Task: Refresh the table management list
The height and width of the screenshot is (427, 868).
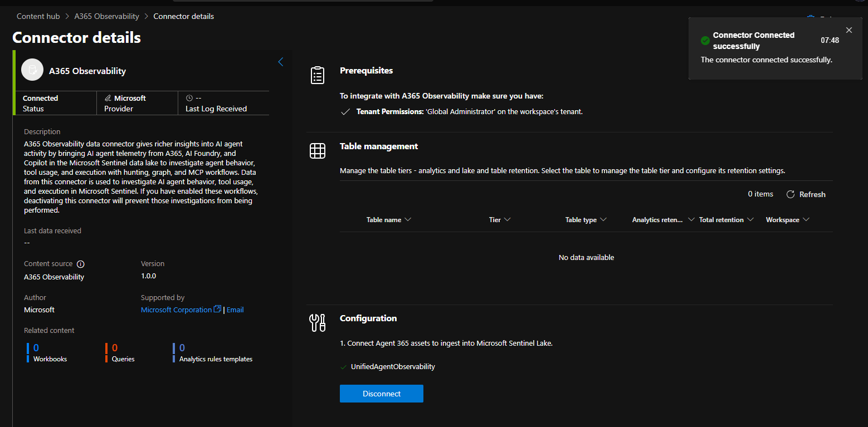Action: tap(806, 194)
